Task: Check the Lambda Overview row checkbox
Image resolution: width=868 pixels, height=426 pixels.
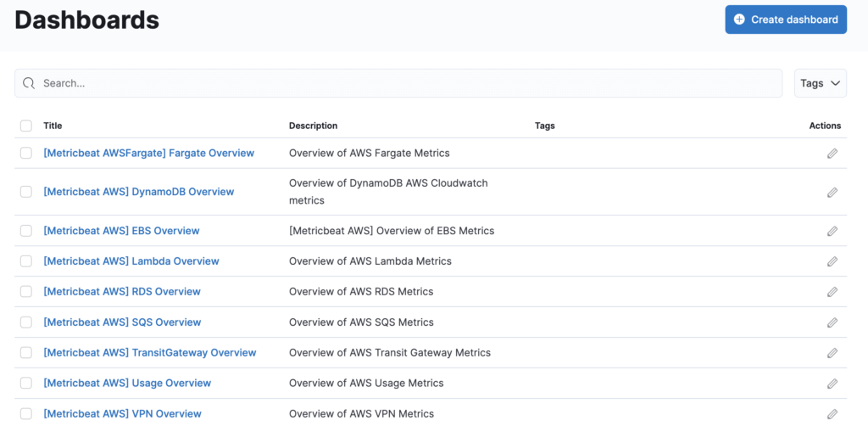Action: pyautogui.click(x=26, y=261)
